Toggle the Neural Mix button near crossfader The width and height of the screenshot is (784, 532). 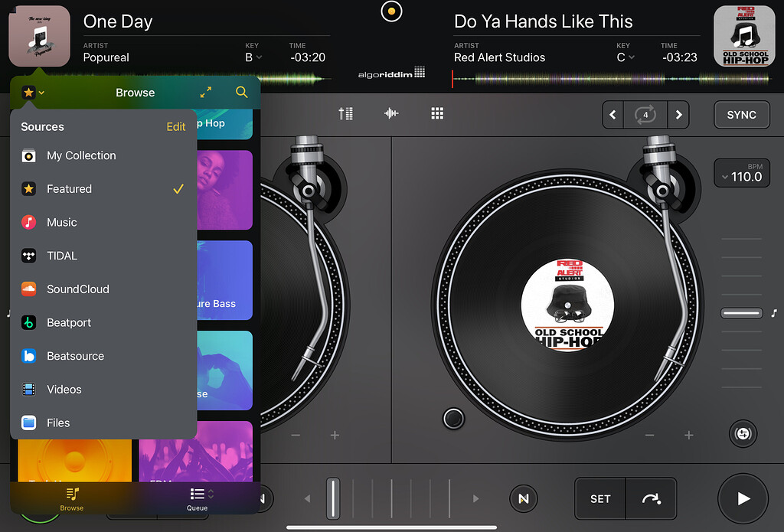pos(523,499)
